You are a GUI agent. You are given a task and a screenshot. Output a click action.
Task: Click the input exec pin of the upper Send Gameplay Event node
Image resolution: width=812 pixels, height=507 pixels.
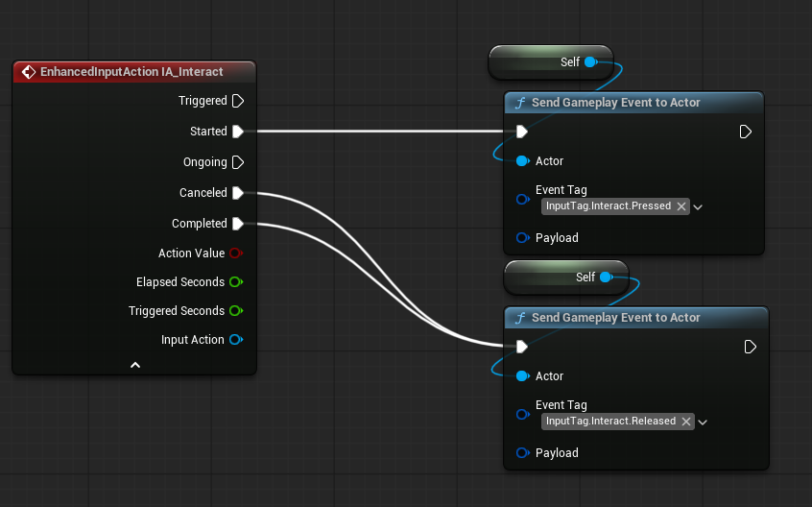coord(522,132)
